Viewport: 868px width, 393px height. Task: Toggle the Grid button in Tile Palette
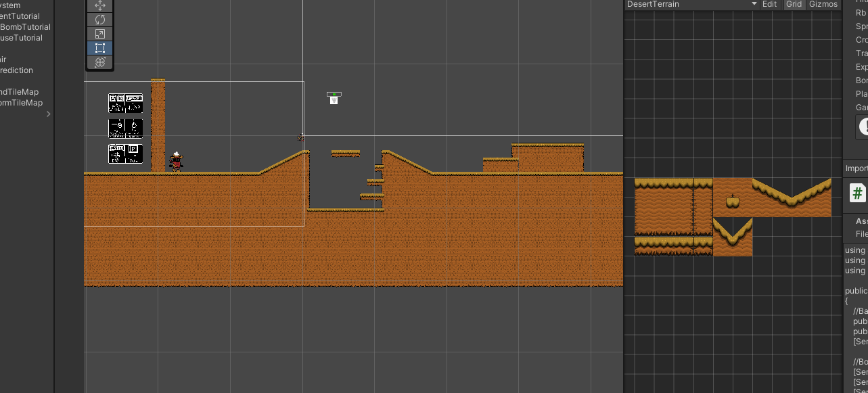pyautogui.click(x=794, y=4)
